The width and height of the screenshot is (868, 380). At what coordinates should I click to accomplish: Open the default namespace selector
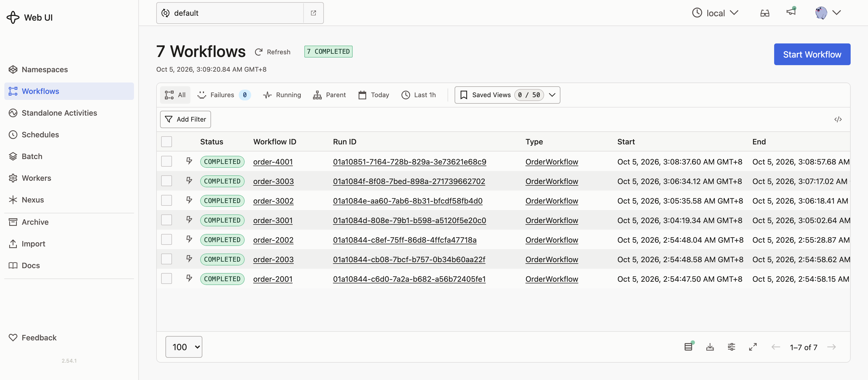[x=230, y=13]
